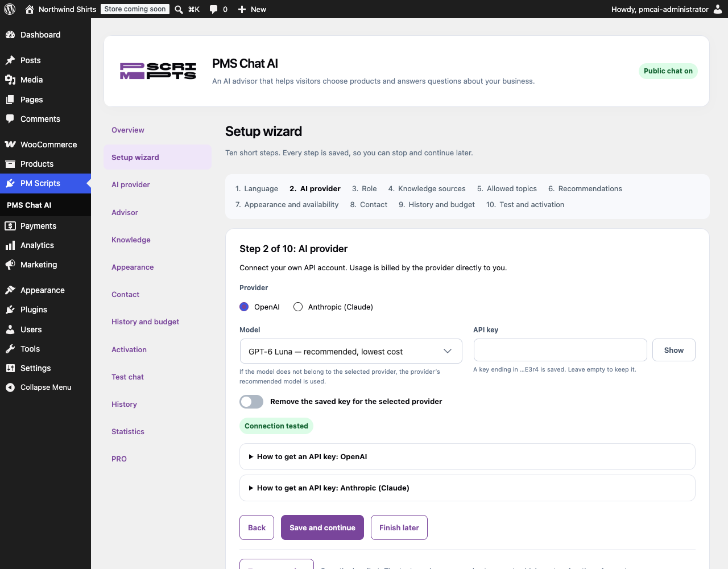Go to wizard step 3. Role
The image size is (728, 569).
click(x=364, y=189)
